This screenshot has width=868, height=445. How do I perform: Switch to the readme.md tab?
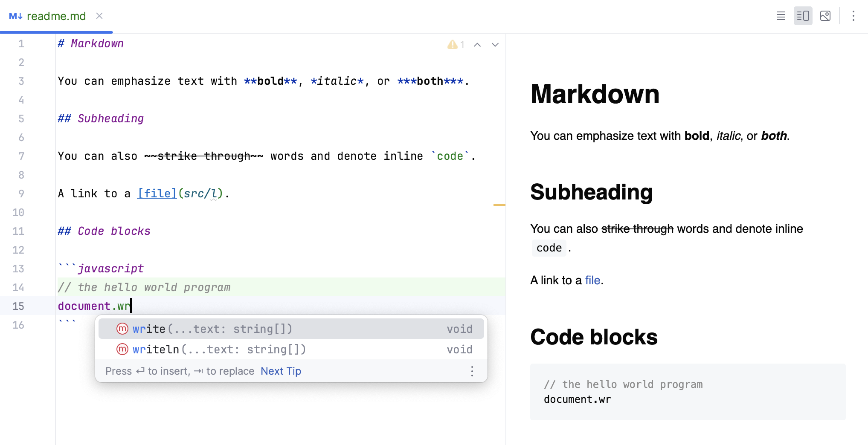tap(55, 16)
